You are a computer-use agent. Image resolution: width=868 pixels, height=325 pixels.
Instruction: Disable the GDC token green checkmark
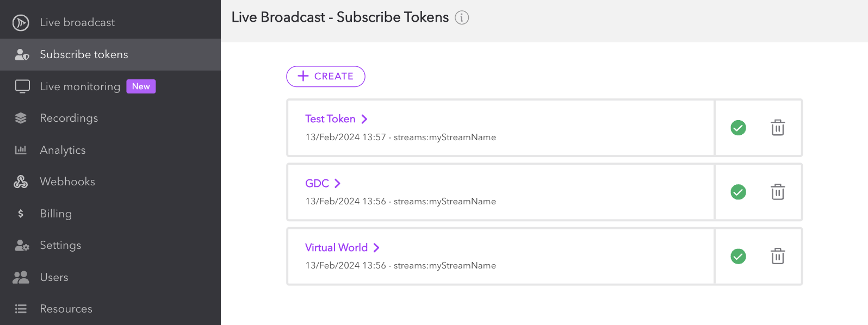point(738,192)
